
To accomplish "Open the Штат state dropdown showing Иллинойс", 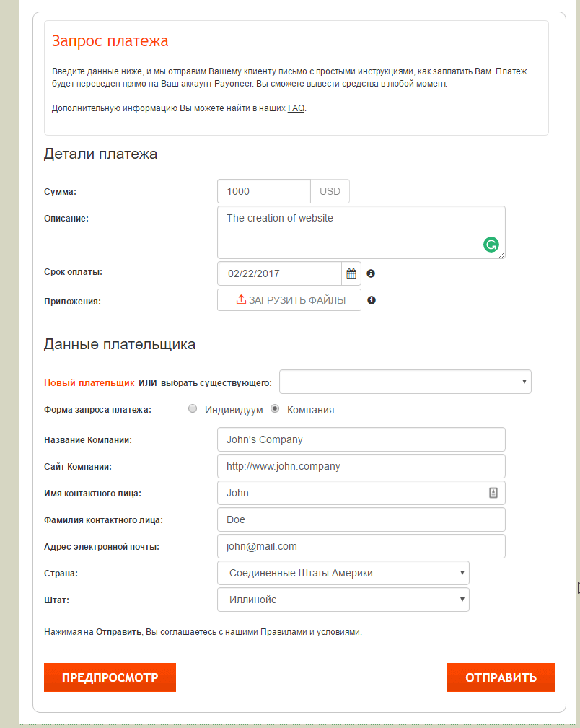I will [x=343, y=600].
